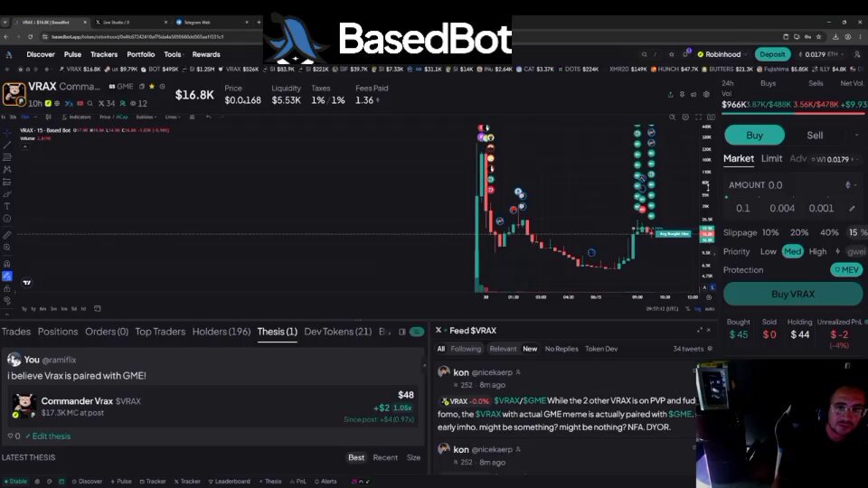This screenshot has width=868, height=488.
Task: Open token settings gear near share icons
Action: point(706,95)
